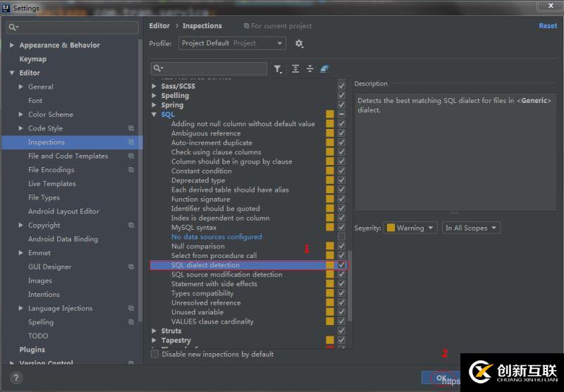Viewport: 564px width, 392px height.
Task: Open the Intentions settings page
Action: coord(44,294)
